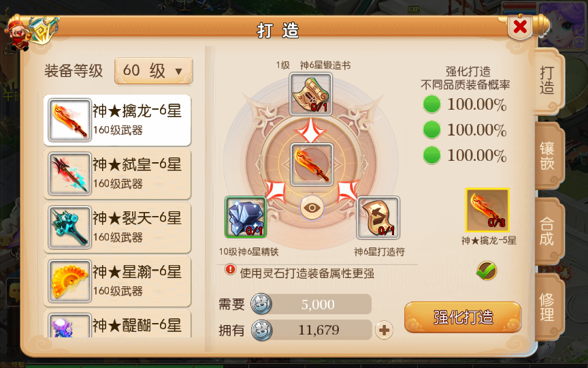The height and width of the screenshot is (368, 588).
Task: Click the 神6星锻造书 scroll material slot
Action: click(311, 93)
